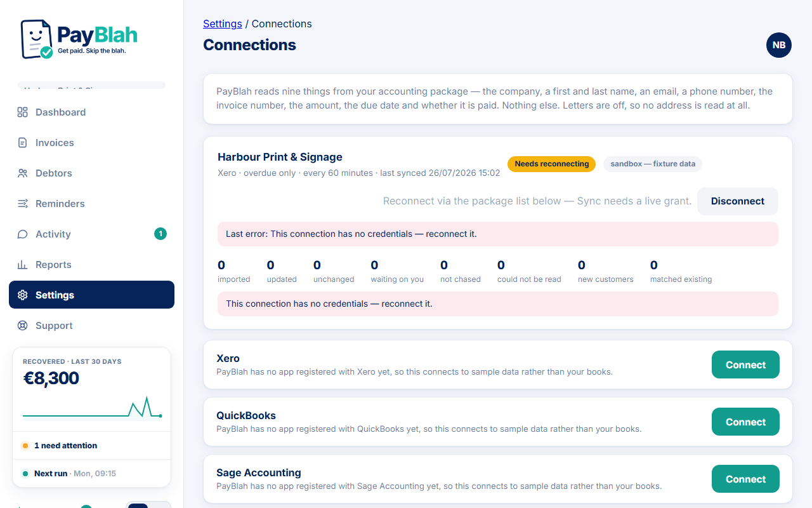
Task: Click the new customers count
Action: (606, 271)
